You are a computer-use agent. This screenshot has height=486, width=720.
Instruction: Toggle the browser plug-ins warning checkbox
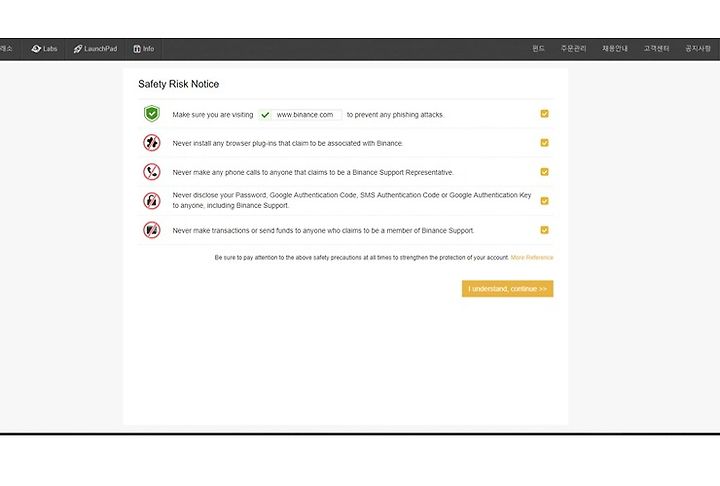pos(544,143)
